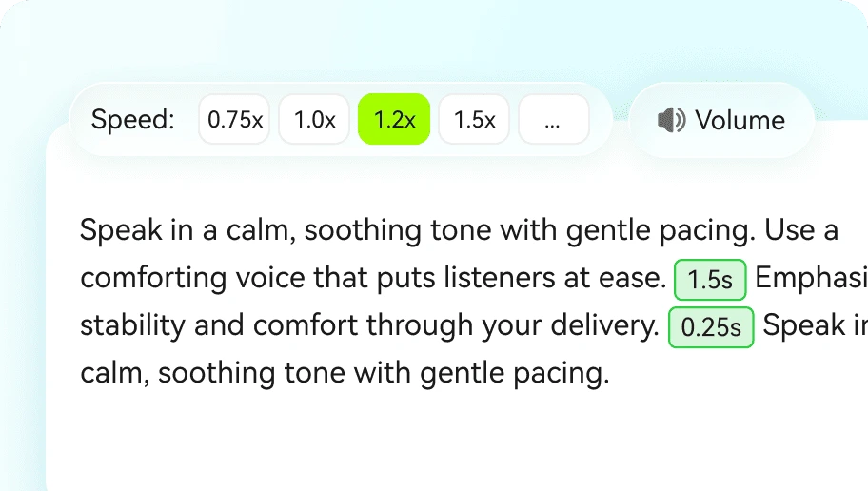Open more speed options via the ellipsis
The height and width of the screenshot is (491, 868).
pos(553,120)
